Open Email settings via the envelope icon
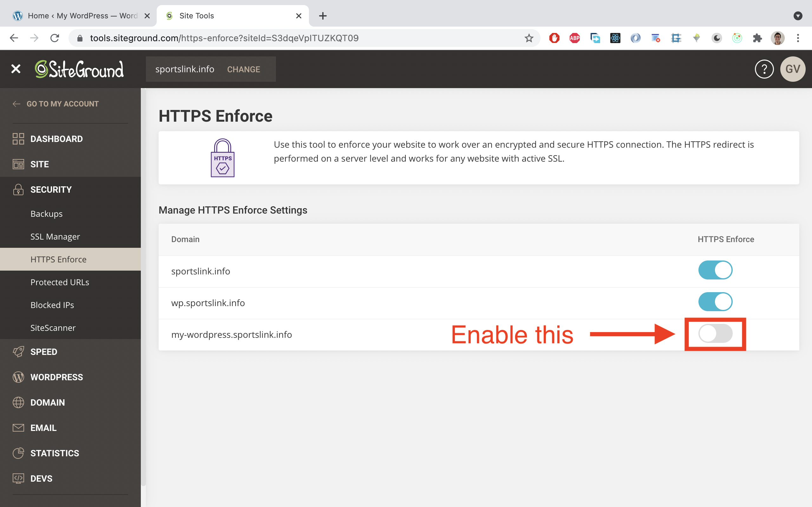Image resolution: width=812 pixels, height=507 pixels. [18, 427]
